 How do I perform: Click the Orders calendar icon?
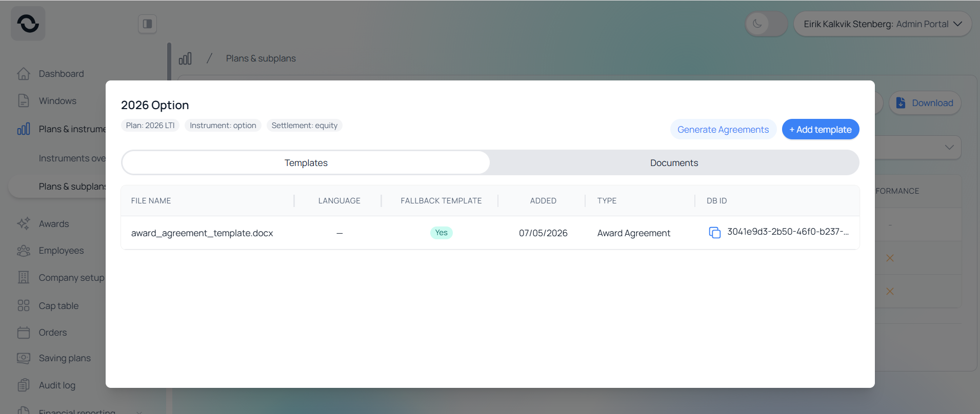24,333
